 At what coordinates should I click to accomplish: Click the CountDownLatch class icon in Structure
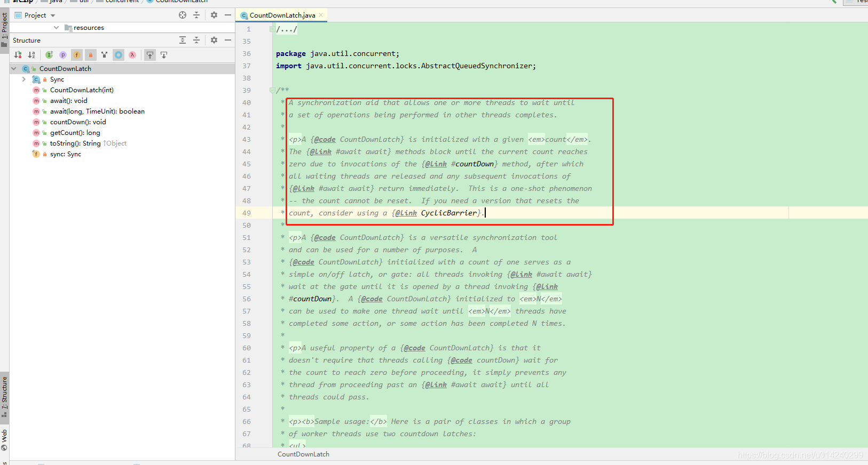pyautogui.click(x=26, y=69)
